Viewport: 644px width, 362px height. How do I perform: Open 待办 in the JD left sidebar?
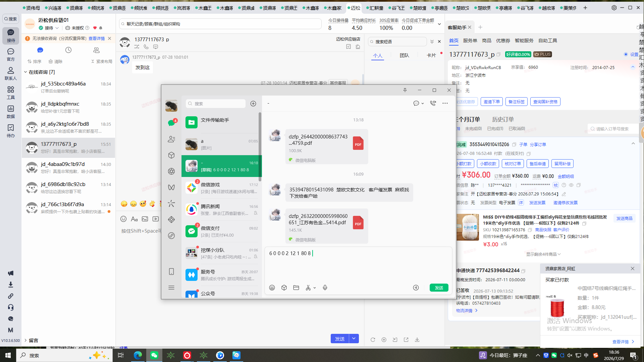click(x=11, y=131)
